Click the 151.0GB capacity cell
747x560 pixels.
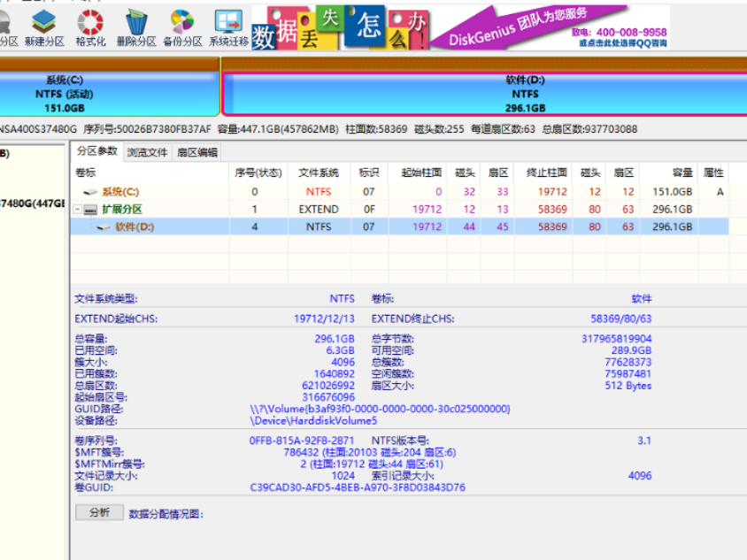[x=672, y=191]
